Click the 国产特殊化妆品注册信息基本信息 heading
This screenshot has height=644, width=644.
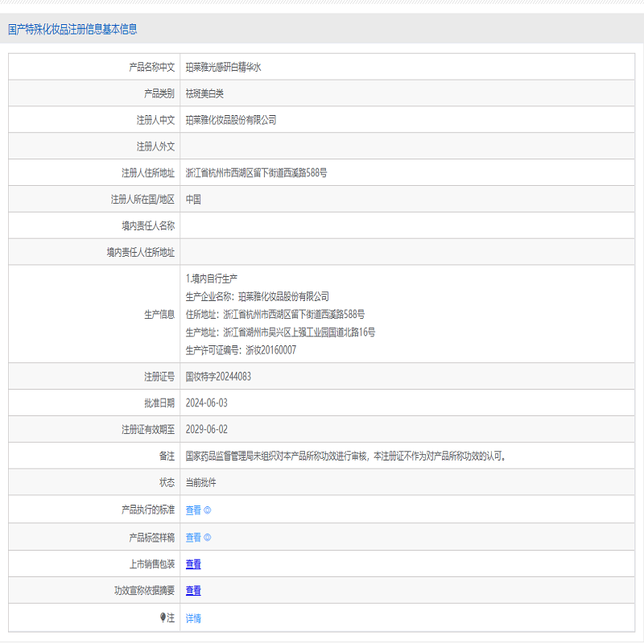[72, 29]
